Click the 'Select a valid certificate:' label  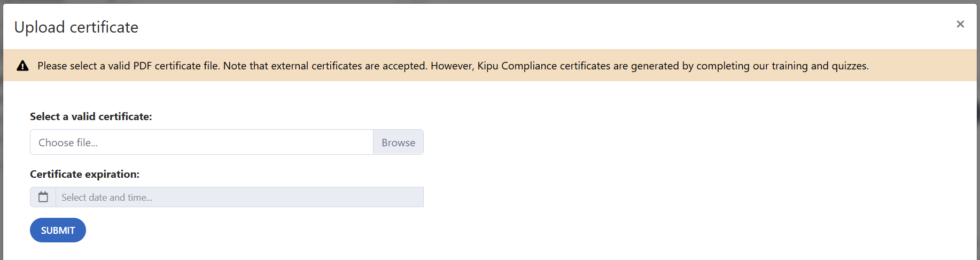click(91, 116)
